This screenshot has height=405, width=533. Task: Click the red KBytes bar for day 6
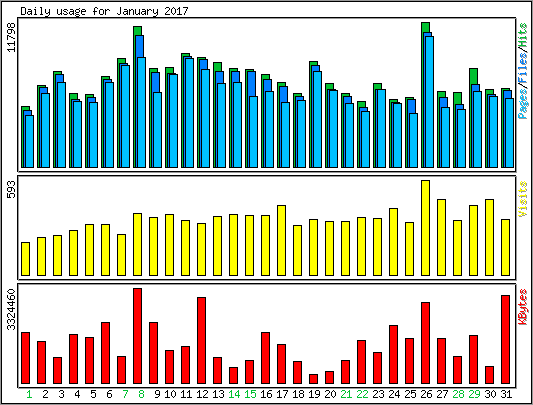pos(105,353)
